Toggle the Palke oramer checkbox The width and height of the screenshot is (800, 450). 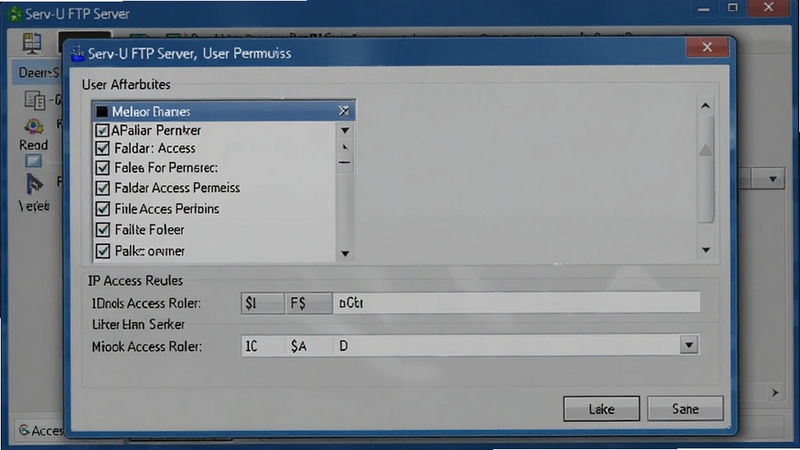click(102, 251)
